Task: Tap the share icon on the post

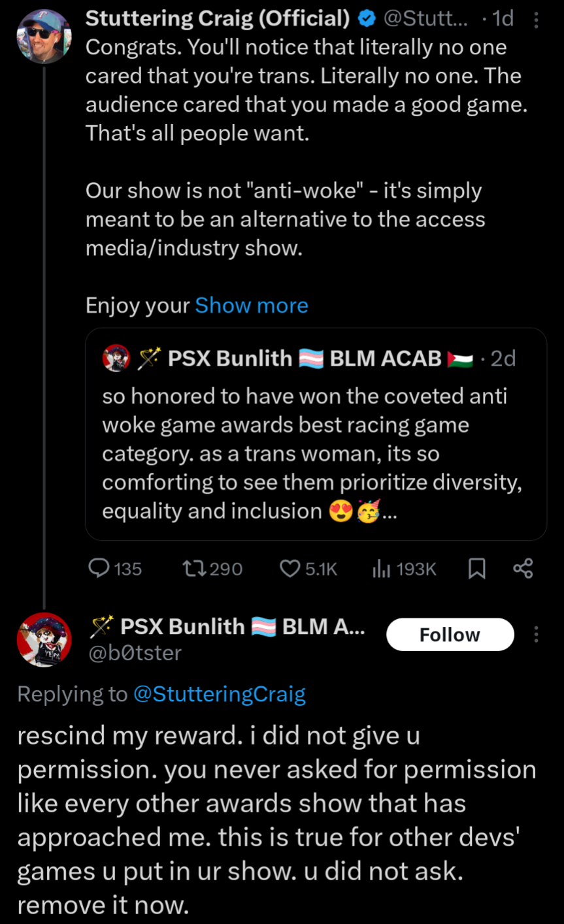Action: click(523, 569)
